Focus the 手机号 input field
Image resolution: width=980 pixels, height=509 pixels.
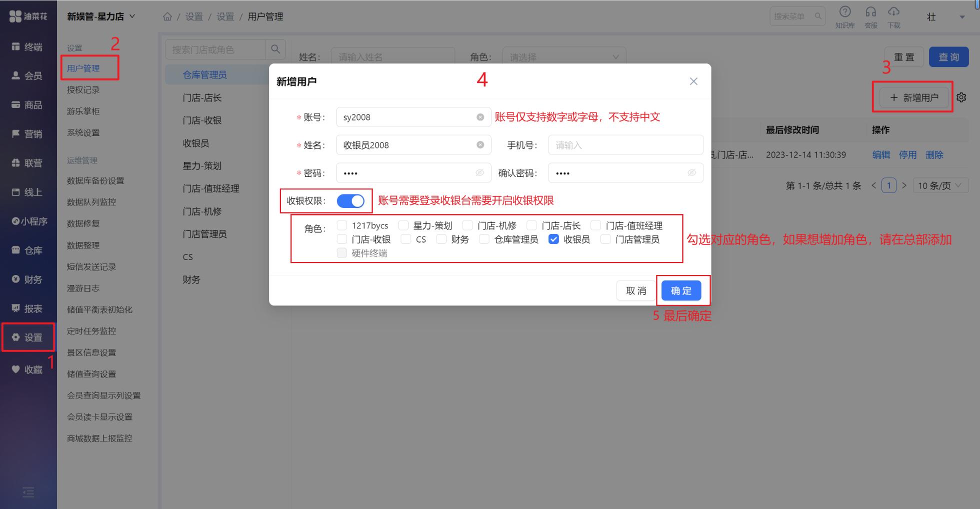(x=625, y=145)
